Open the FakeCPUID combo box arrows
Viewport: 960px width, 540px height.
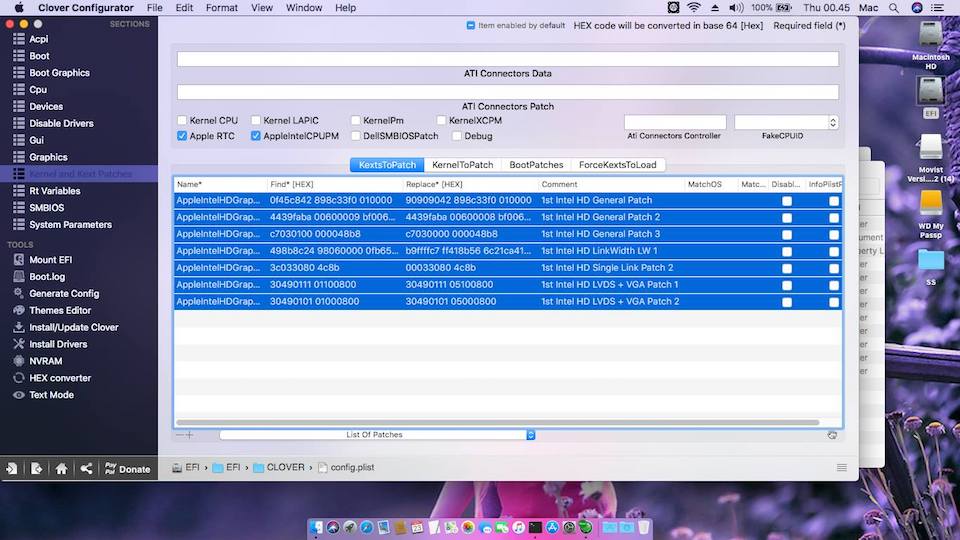[833, 122]
